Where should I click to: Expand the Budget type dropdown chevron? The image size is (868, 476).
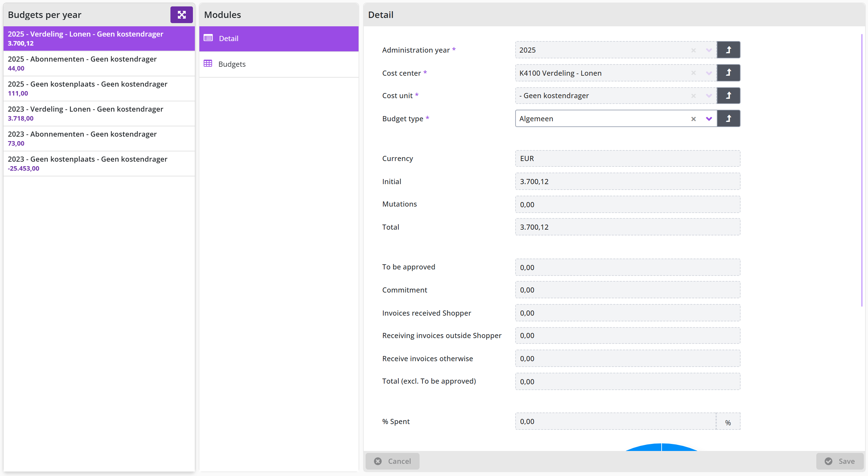[x=708, y=119]
